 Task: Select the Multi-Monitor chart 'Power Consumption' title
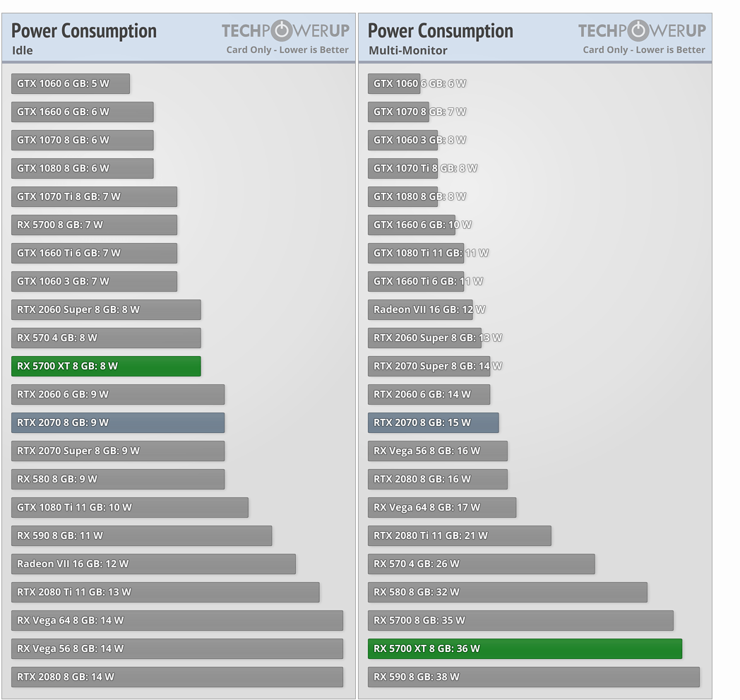(441, 31)
